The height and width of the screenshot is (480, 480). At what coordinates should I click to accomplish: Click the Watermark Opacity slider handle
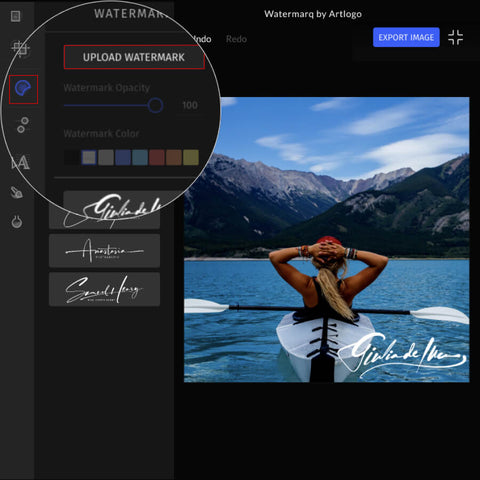(x=155, y=105)
